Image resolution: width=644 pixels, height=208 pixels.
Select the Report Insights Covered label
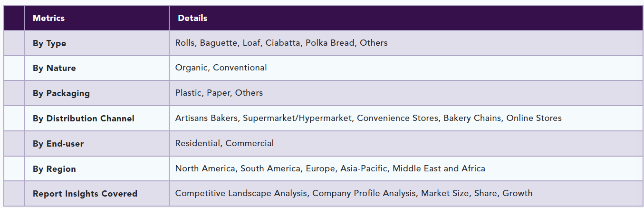[x=85, y=194]
